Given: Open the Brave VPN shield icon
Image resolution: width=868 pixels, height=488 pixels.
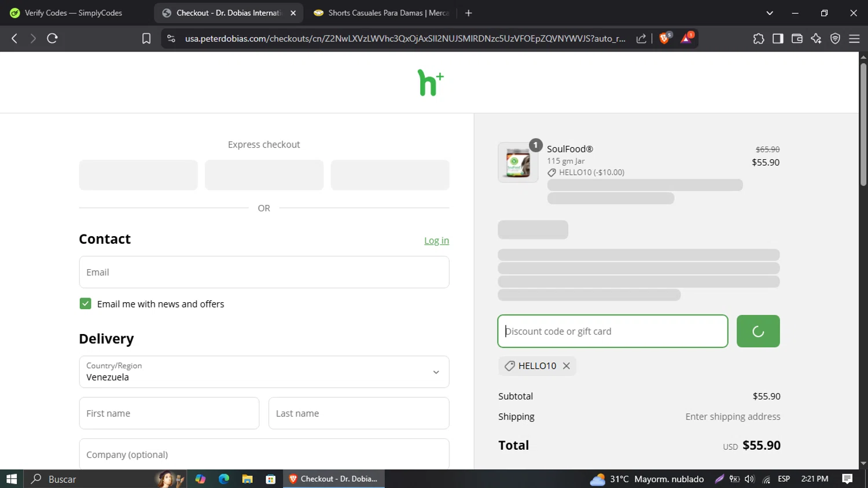Looking at the screenshot, I should click(x=835, y=38).
